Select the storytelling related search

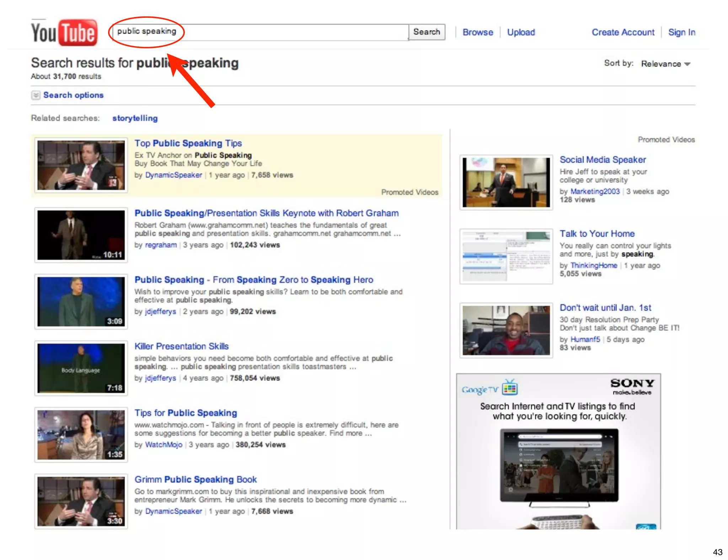pos(135,118)
